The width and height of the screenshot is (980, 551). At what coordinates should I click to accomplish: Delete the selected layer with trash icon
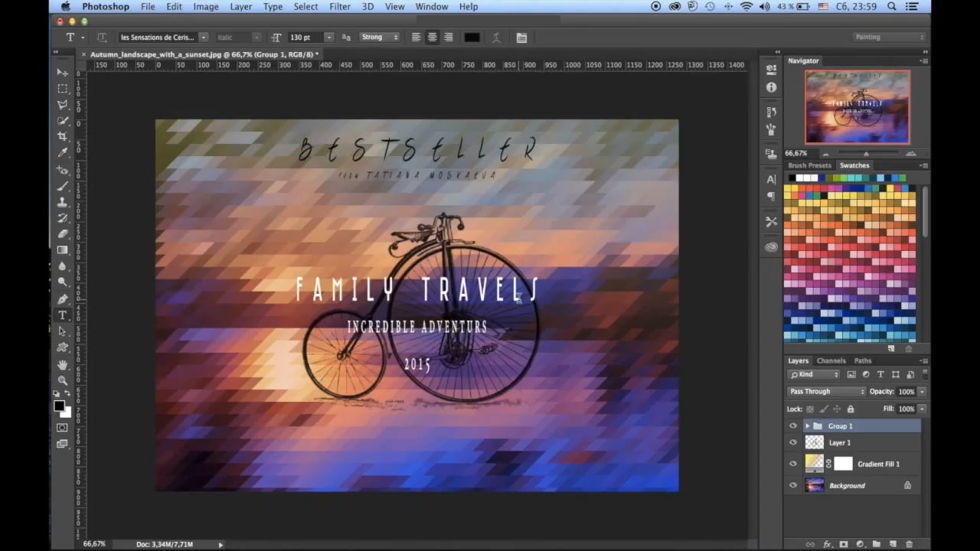pos(909,544)
